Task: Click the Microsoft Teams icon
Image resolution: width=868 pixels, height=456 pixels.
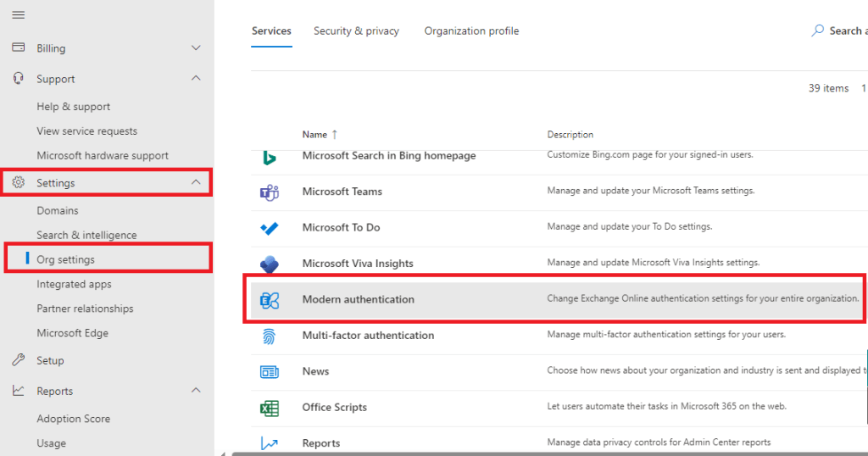Action: (x=270, y=192)
